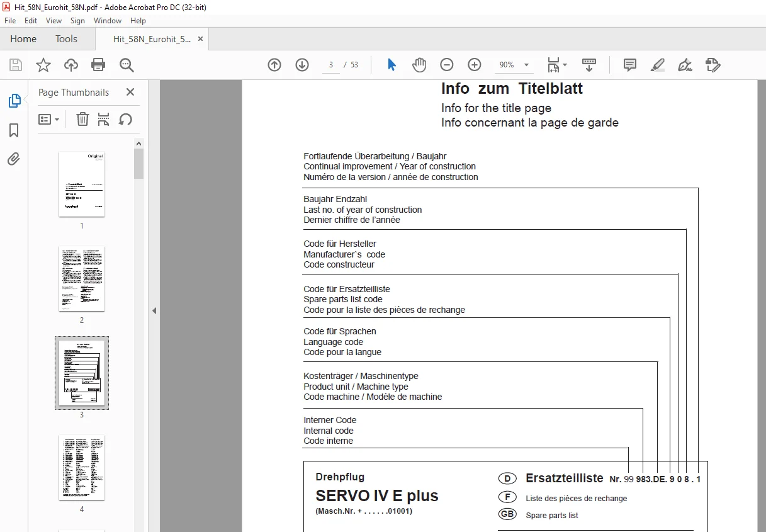The height and width of the screenshot is (532, 766).
Task: Open the 90% zoom level dropdown
Action: (514, 65)
